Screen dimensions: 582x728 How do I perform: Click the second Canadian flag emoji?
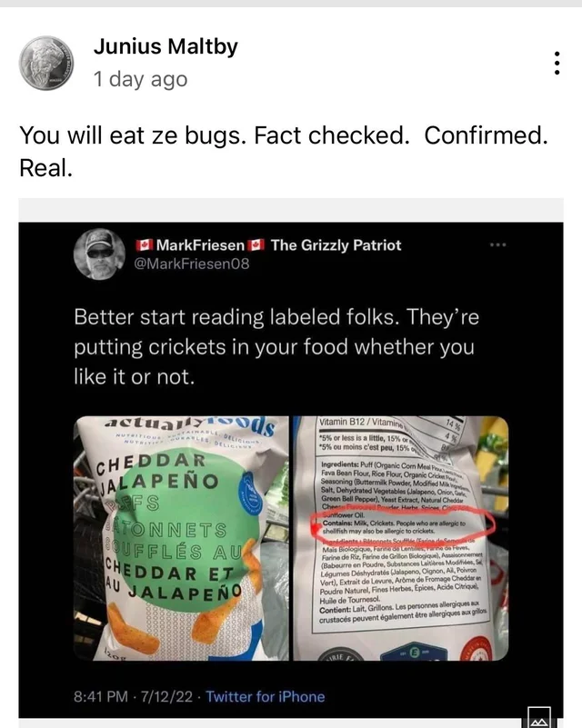(x=256, y=244)
